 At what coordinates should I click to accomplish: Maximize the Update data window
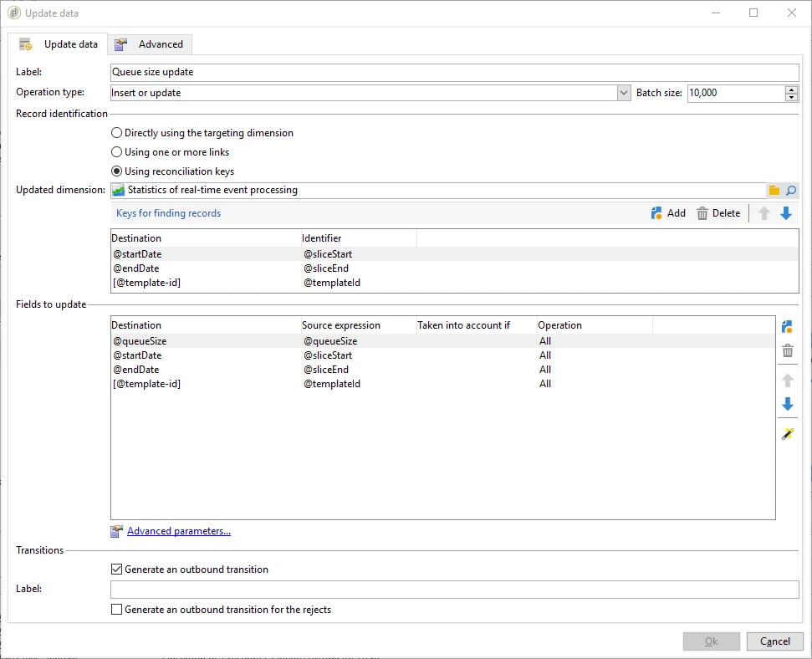[x=753, y=13]
